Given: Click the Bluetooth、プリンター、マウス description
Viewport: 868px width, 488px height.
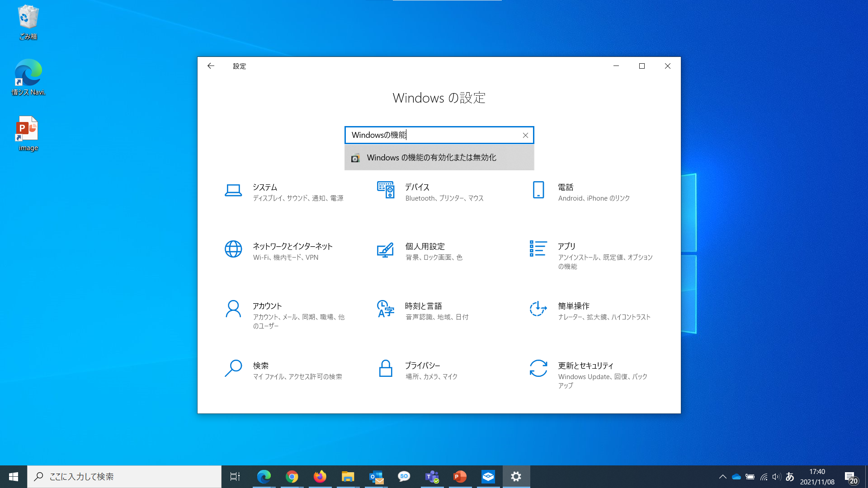Looking at the screenshot, I should pyautogui.click(x=444, y=198).
